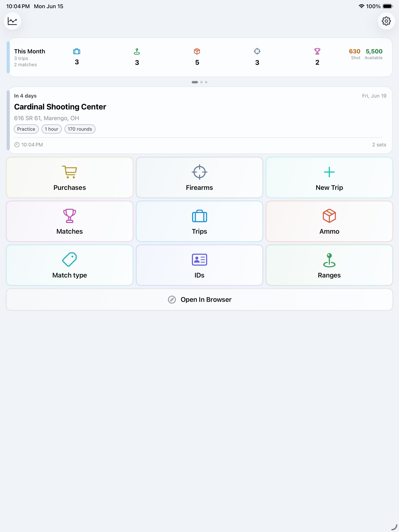Click the Open In Browser button

(x=199, y=299)
